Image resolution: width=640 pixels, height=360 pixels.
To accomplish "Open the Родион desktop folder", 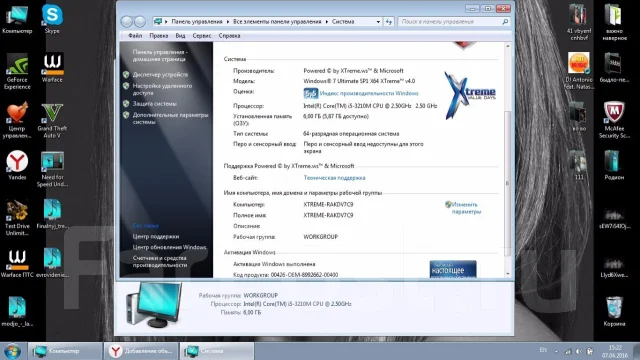I will (x=614, y=165).
